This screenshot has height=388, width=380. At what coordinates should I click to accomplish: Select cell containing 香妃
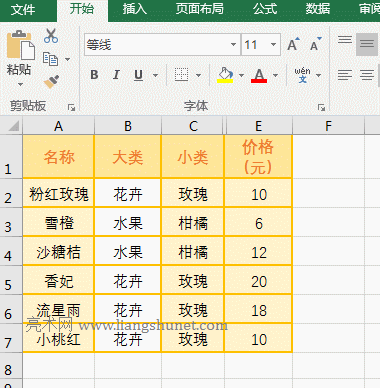point(59,280)
